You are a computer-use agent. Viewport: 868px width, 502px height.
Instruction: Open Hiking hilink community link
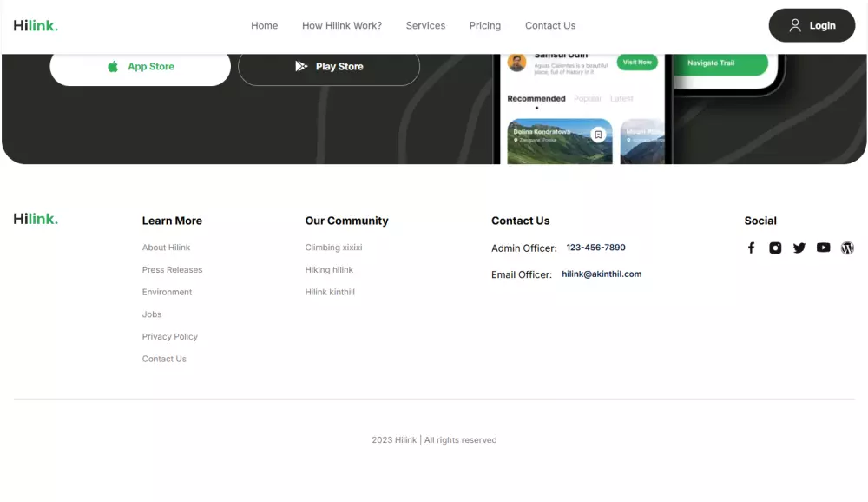(329, 270)
